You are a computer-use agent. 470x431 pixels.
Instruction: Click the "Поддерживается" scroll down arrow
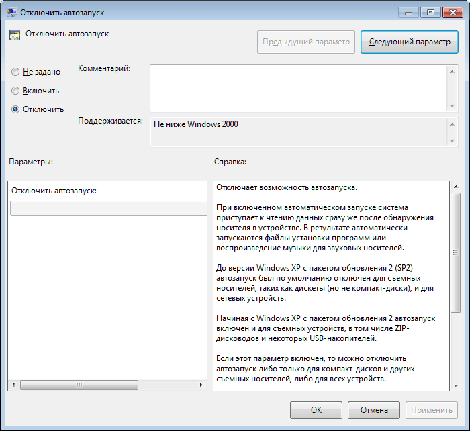point(452,141)
